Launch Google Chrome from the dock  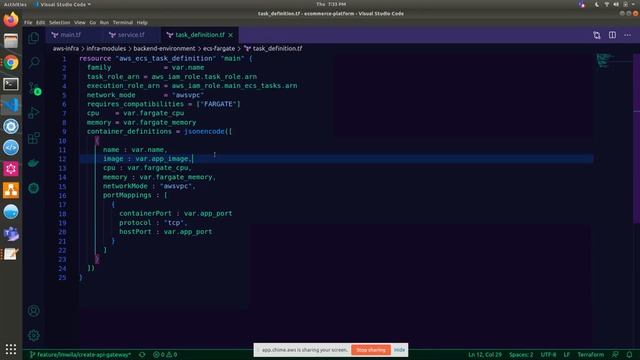tap(11, 62)
